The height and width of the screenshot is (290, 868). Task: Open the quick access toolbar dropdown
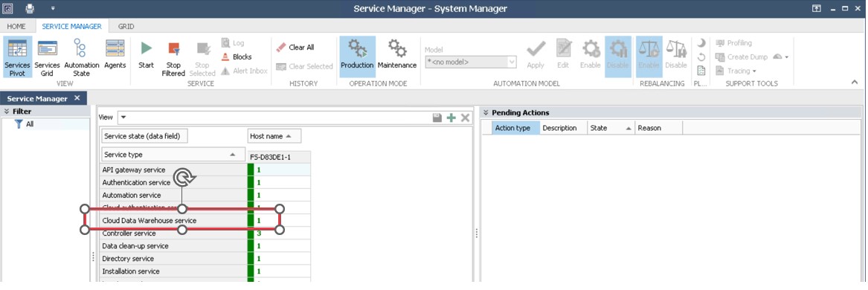coord(53,8)
